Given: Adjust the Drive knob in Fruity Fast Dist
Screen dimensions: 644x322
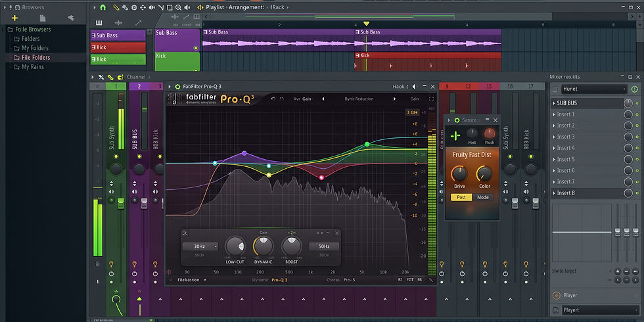Looking at the screenshot, I should coord(459,173).
